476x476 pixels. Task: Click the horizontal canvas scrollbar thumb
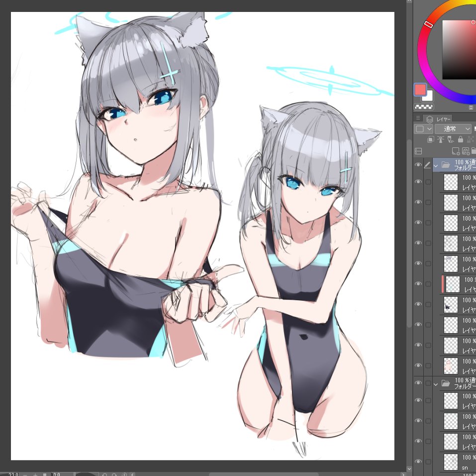[263, 474]
